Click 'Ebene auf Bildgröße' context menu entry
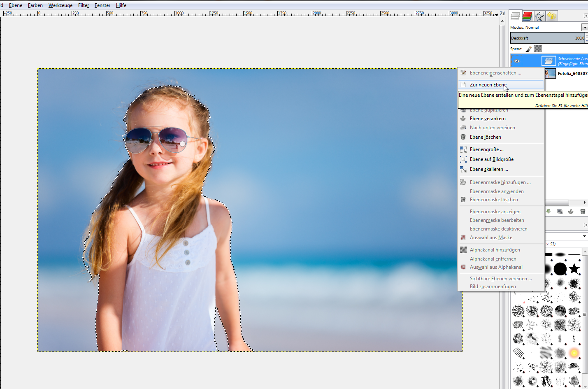Viewport: 588px width, 389px height. tap(491, 159)
